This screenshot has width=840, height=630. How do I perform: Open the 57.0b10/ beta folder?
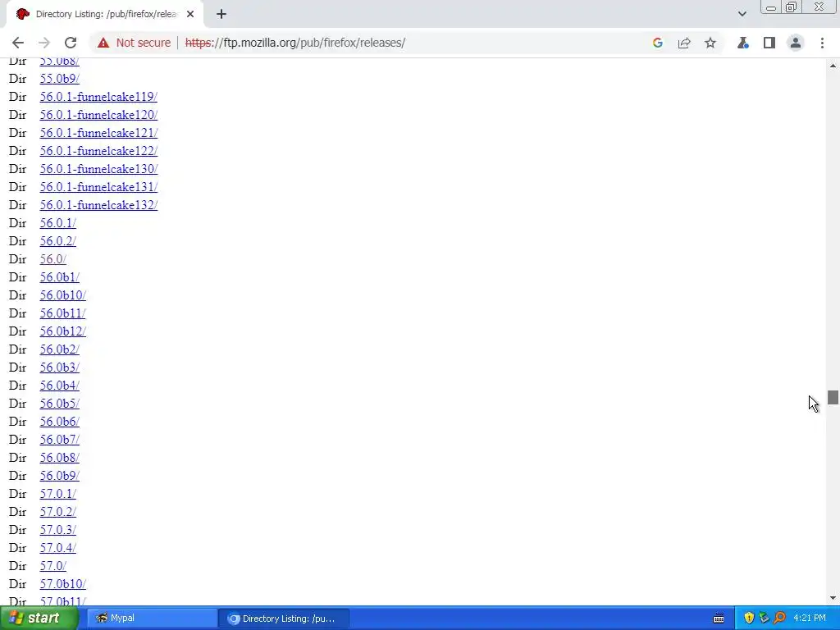point(62,584)
